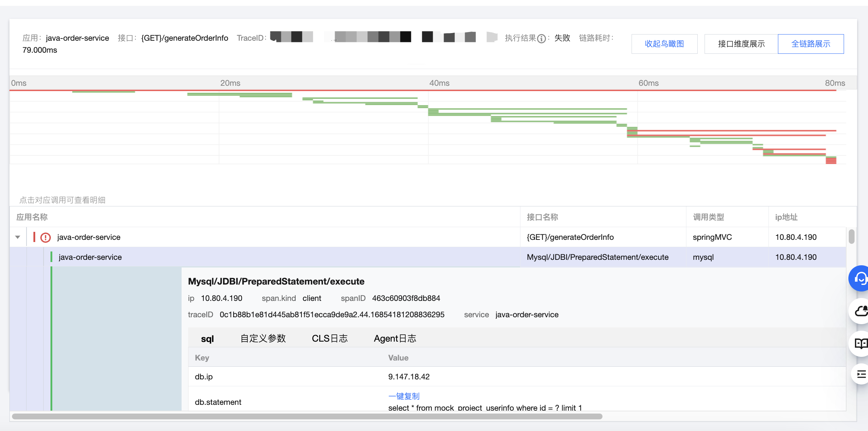Select 全链路展示 view
The image size is (868, 431).
811,44
